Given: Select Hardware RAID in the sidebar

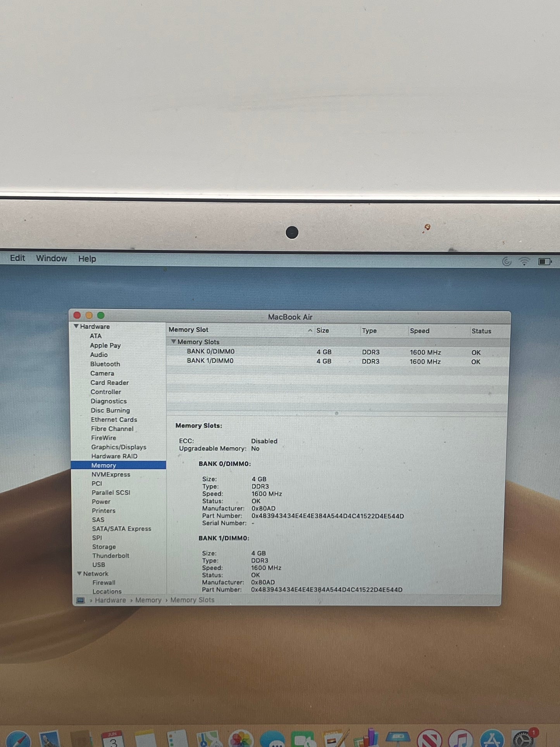Looking at the screenshot, I should point(114,456).
